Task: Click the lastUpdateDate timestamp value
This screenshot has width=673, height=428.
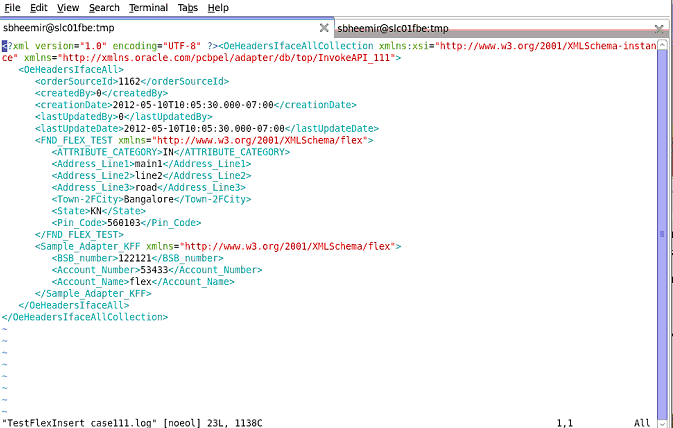Action: click(204, 128)
